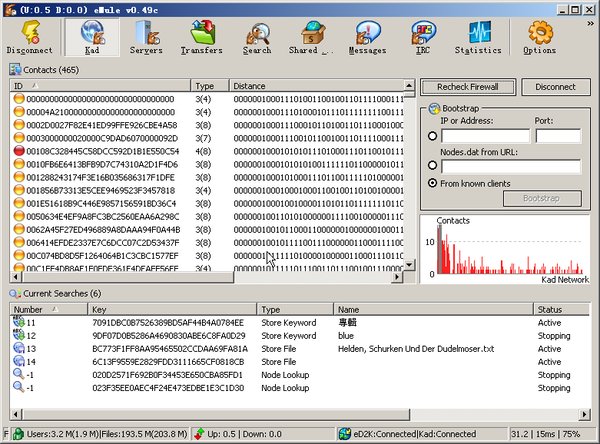600x444 pixels.
Task: Click the contacts horizontal scrollbar thumb
Action: [x=127, y=277]
